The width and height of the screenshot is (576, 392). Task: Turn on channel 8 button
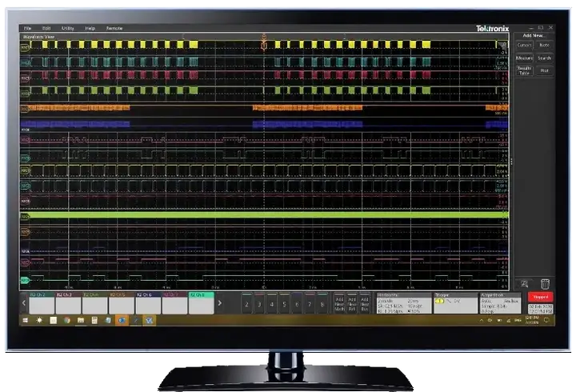coord(322,303)
